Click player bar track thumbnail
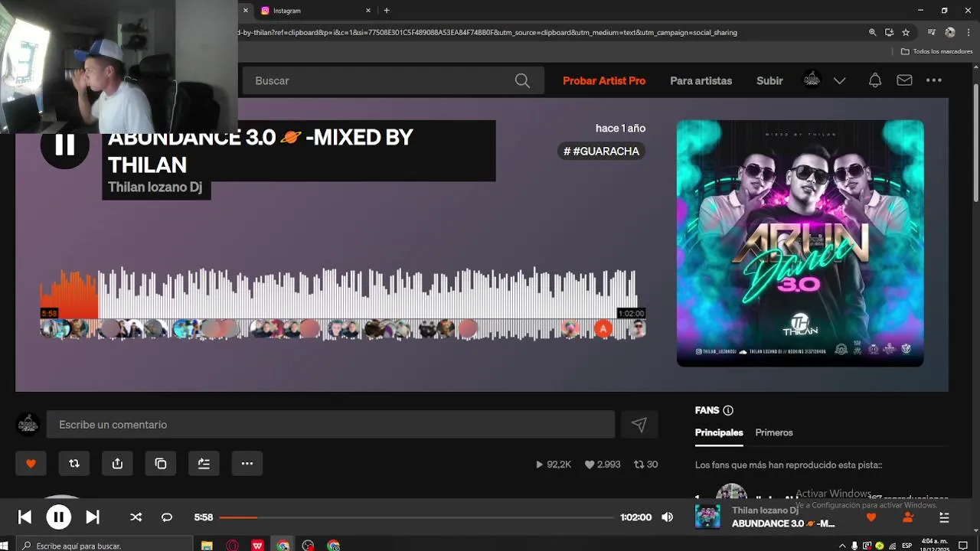The width and height of the screenshot is (980, 551). (707, 517)
